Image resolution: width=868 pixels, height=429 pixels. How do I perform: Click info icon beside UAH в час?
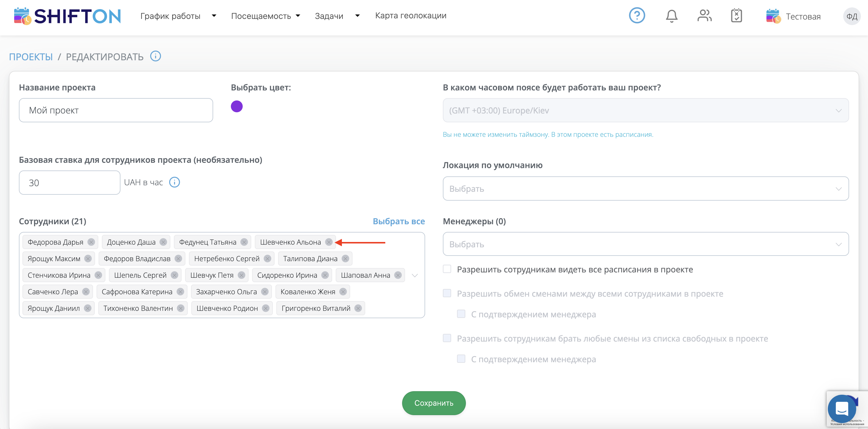pyautogui.click(x=174, y=183)
